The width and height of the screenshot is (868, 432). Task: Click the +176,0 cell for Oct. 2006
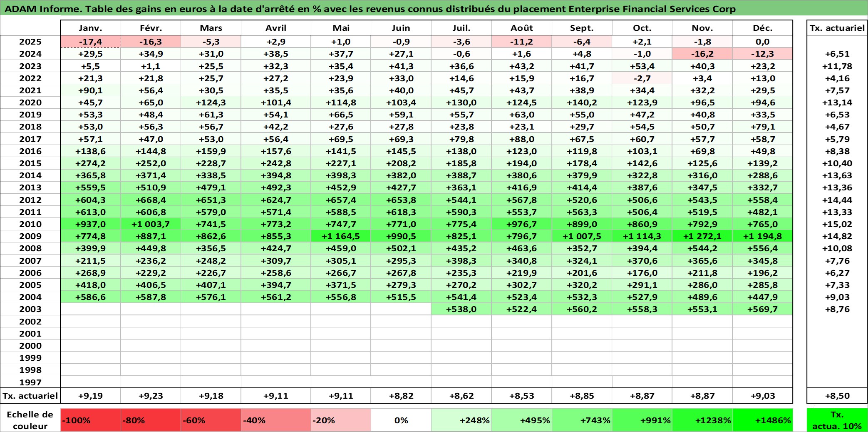click(x=642, y=273)
